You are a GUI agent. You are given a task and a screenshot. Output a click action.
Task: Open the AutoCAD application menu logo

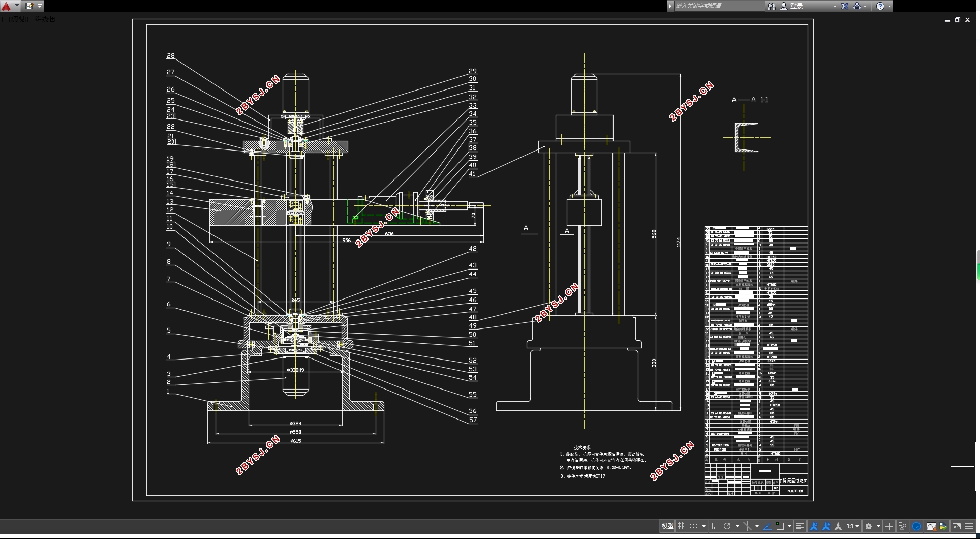tap(6, 6)
